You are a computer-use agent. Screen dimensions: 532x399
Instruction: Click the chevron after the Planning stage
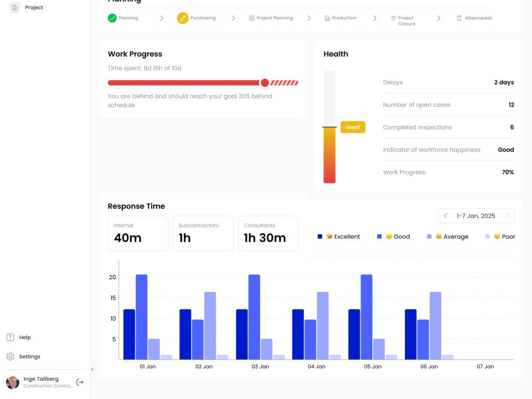point(162,18)
